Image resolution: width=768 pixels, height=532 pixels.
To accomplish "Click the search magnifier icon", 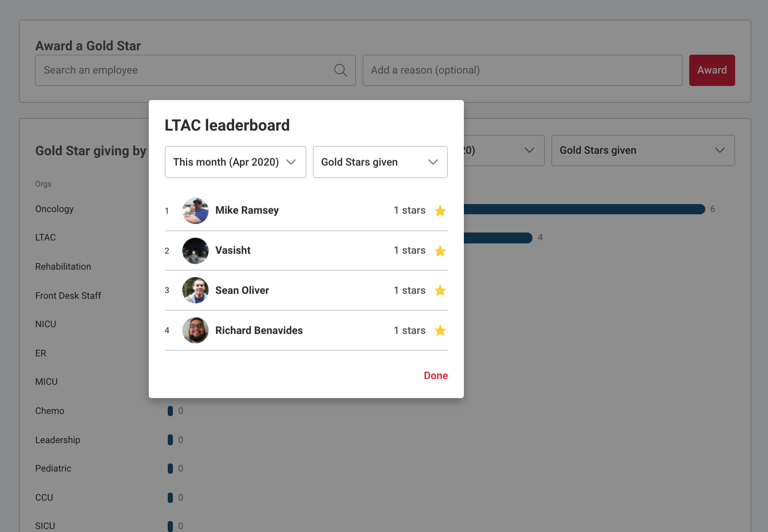I will [340, 70].
